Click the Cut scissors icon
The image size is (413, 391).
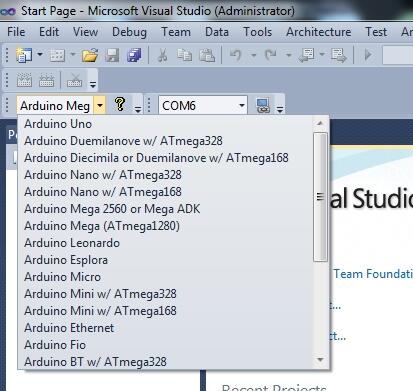162,55
